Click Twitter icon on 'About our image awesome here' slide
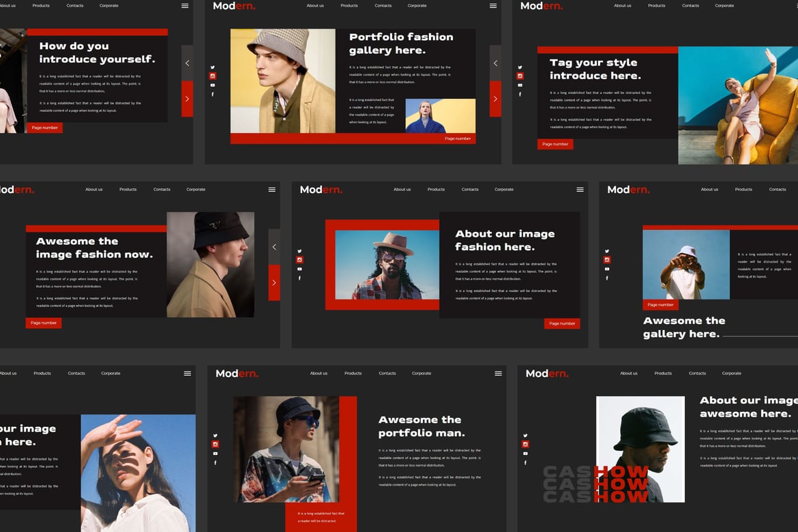 click(525, 435)
